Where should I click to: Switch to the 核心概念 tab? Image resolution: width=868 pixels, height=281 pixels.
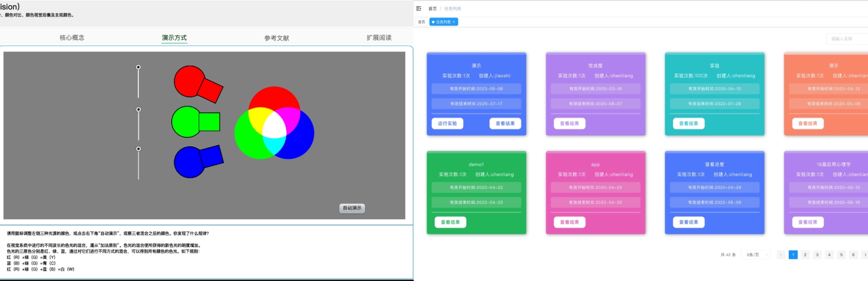(x=72, y=38)
